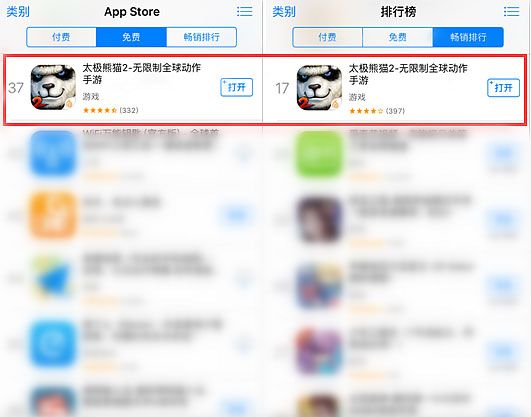The width and height of the screenshot is (531, 417).
Task: Tap blurred orange app icon in left list
Action: tap(53, 215)
